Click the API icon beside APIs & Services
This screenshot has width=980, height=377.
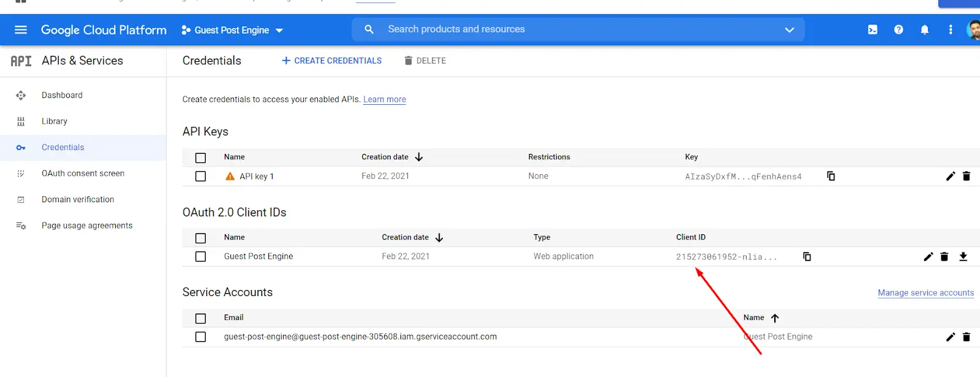point(21,61)
